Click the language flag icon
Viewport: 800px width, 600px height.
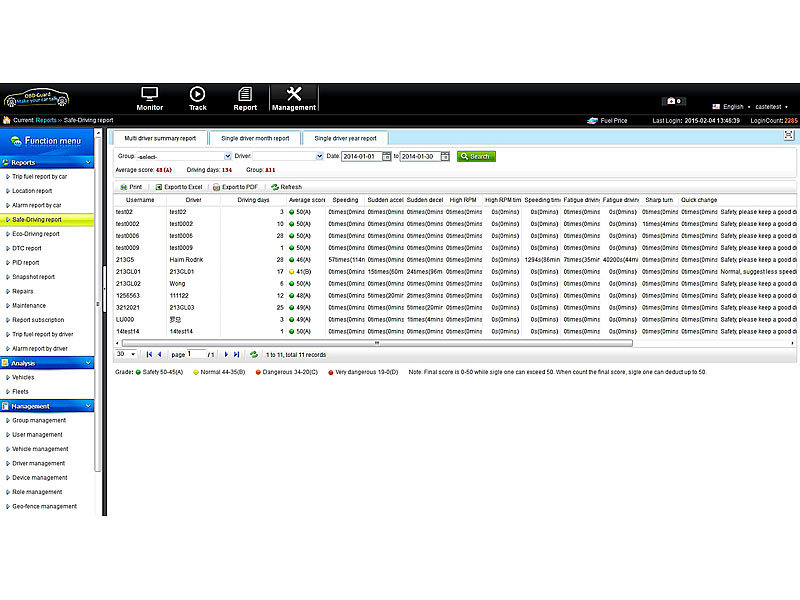tap(716, 107)
